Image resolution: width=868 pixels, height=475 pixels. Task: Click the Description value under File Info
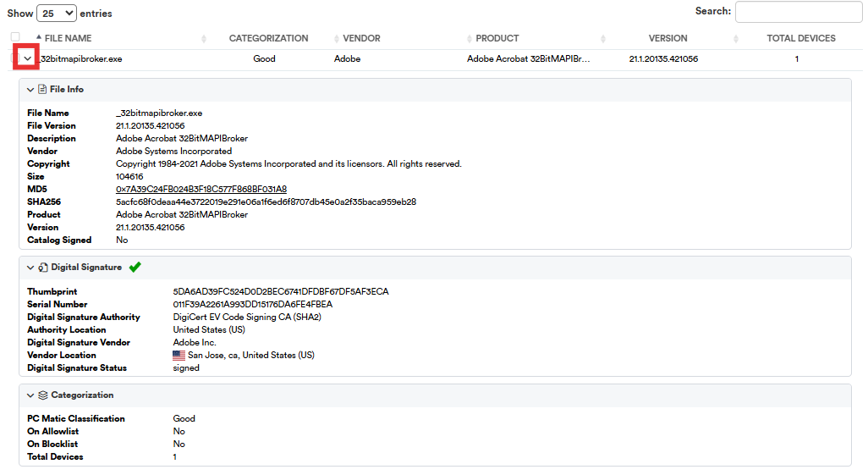(182, 139)
